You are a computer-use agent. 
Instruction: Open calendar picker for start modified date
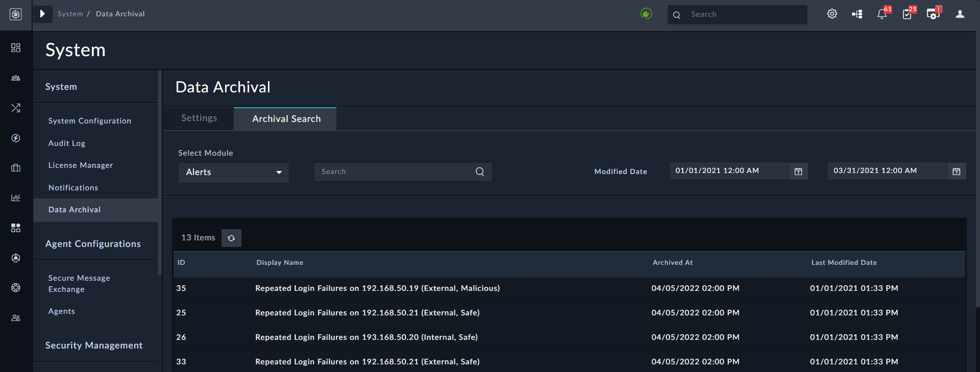[x=798, y=171]
